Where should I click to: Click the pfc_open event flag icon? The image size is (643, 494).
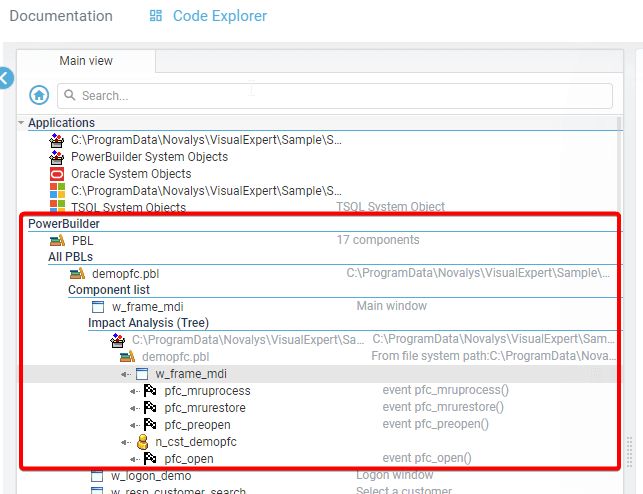click(150, 458)
